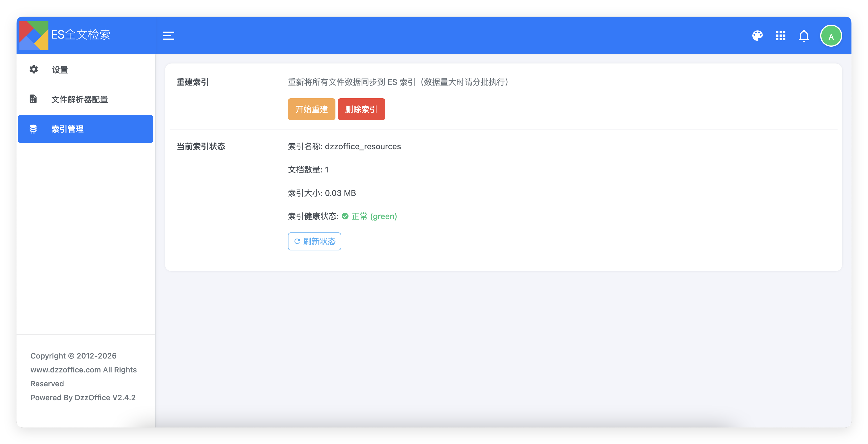The width and height of the screenshot is (868, 444).
Task: Click the www.dzzoffice.com All Rights footer text
Action: coord(83,370)
